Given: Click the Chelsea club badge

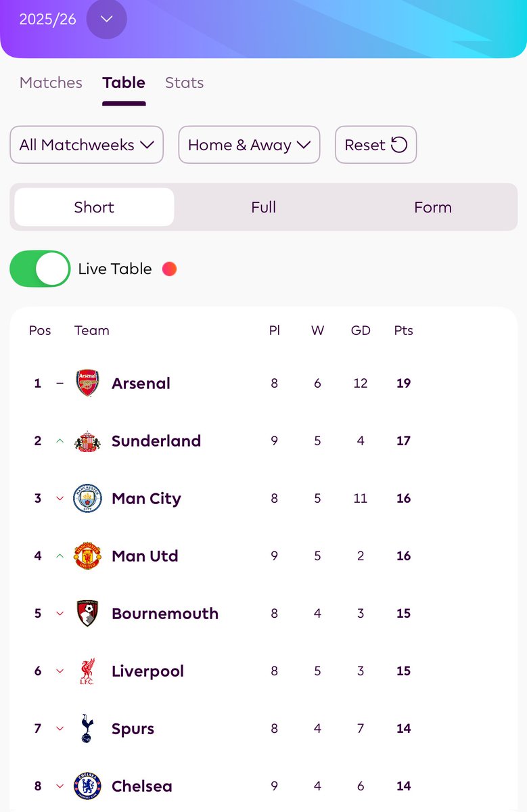Looking at the screenshot, I should (87, 786).
